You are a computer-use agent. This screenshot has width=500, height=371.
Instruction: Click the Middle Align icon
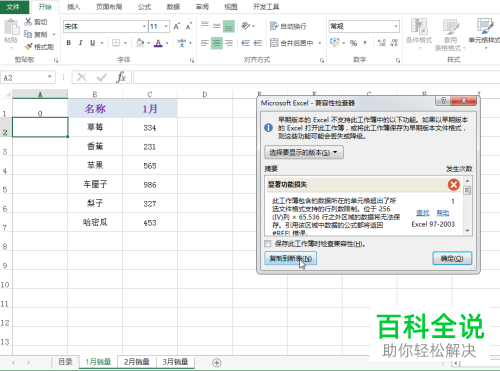pos(217,26)
